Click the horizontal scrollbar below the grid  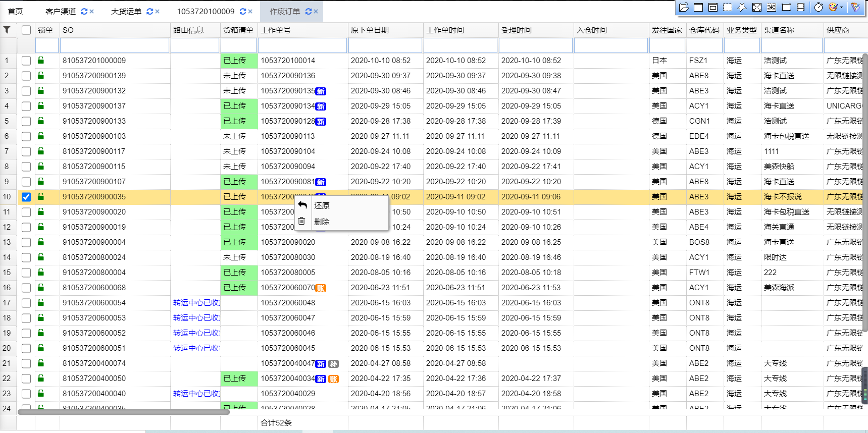[x=123, y=412]
